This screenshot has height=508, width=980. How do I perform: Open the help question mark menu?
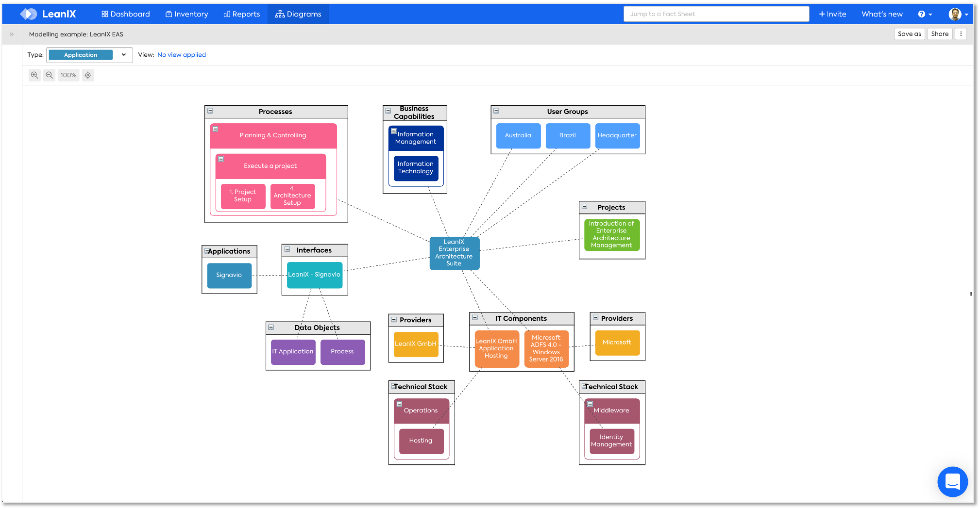(925, 14)
